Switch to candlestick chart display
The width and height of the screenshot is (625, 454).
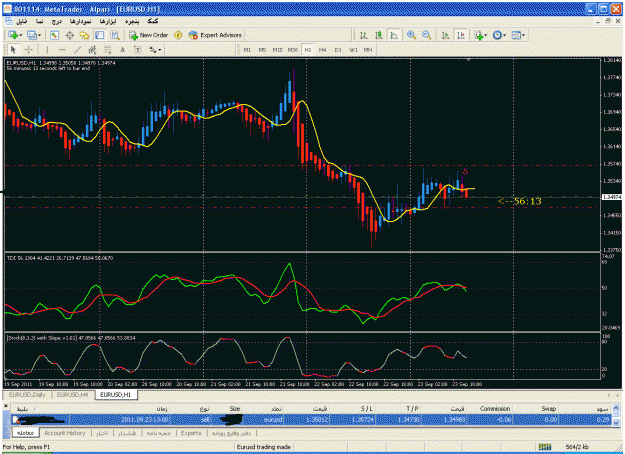tap(378, 35)
